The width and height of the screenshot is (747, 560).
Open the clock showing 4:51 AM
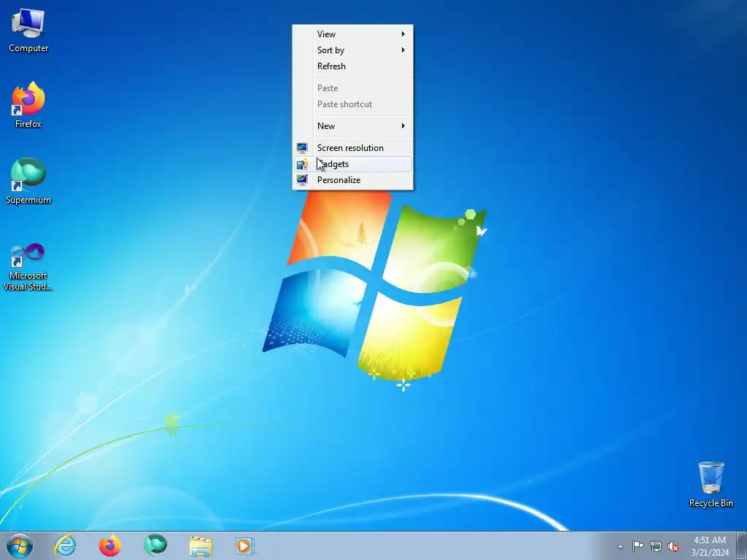(710, 545)
